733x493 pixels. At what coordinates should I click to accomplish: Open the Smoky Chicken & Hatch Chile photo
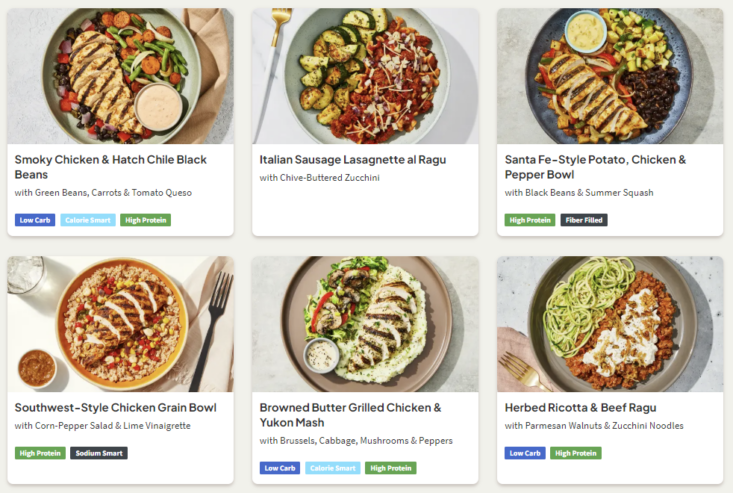[x=120, y=76]
